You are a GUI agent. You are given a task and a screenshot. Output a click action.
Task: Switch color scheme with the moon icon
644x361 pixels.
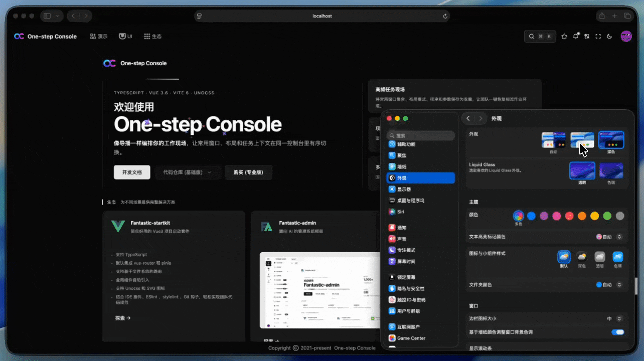coord(609,36)
